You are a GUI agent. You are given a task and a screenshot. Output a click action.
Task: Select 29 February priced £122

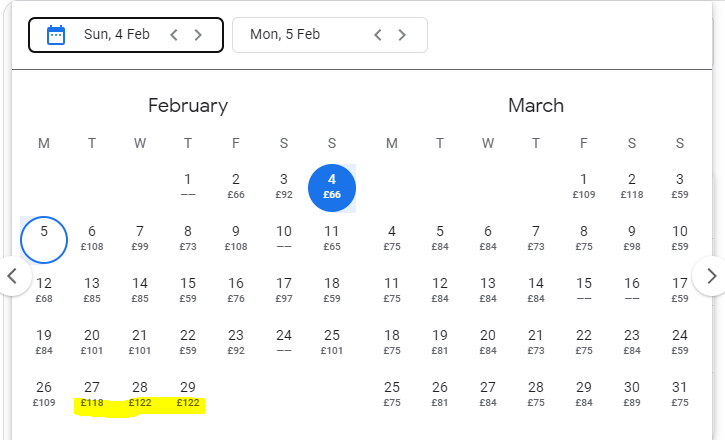click(188, 394)
